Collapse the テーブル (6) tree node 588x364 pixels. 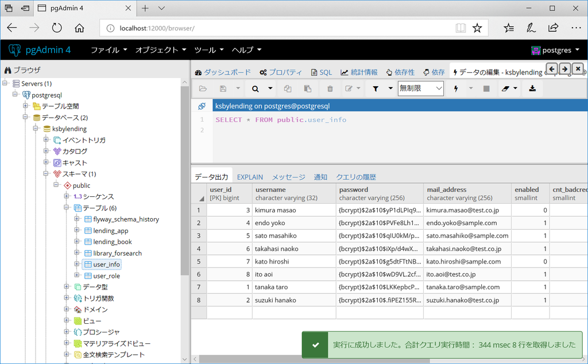pos(66,207)
